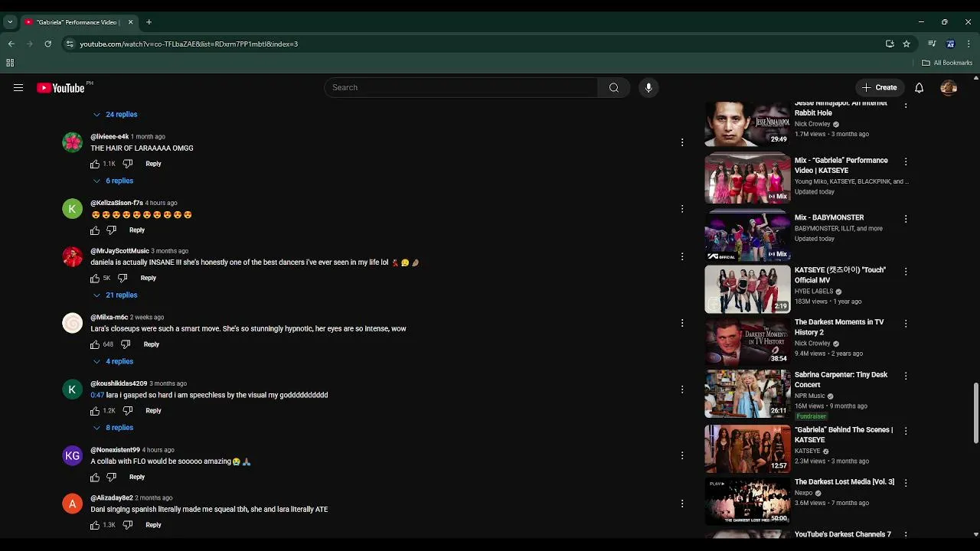Image resolution: width=980 pixels, height=551 pixels.
Task: Dislike the @Milxa-m6c comment
Action: pyautogui.click(x=126, y=344)
